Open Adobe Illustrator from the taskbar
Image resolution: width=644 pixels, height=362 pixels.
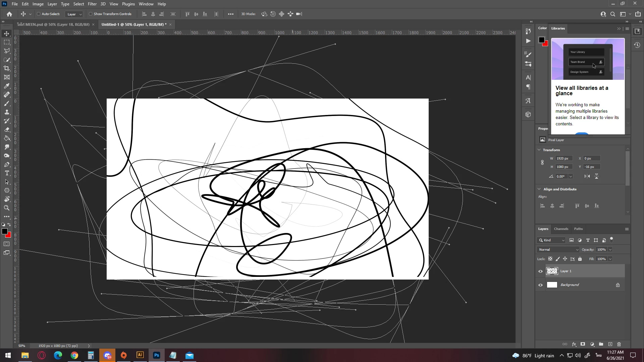pos(140,355)
